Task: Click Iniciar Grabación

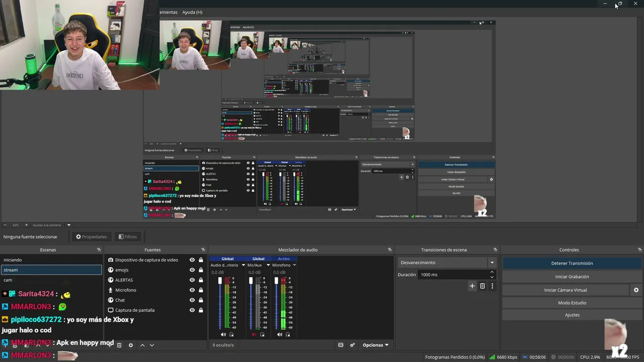Action: click(x=572, y=277)
